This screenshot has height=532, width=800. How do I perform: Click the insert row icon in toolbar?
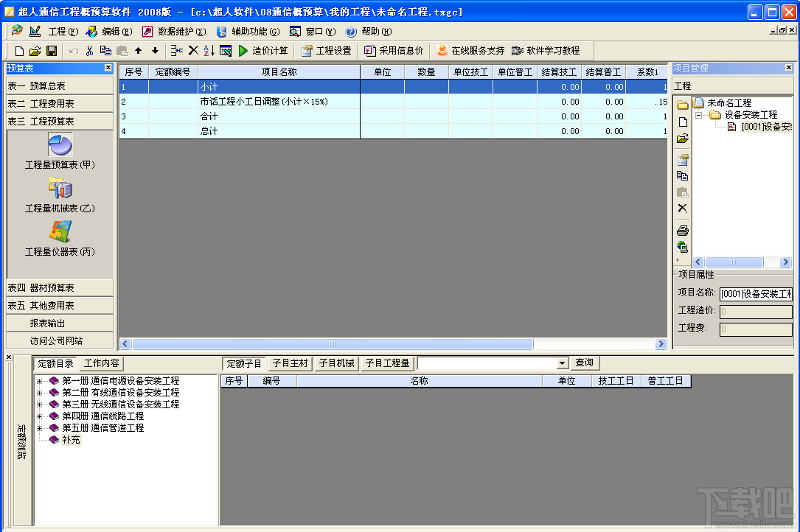coord(176,51)
